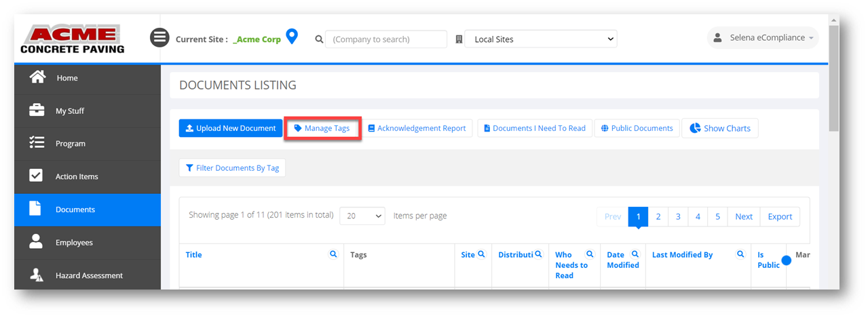Go to page 3 of documents
Screen dimensions: 868x318
(678, 216)
